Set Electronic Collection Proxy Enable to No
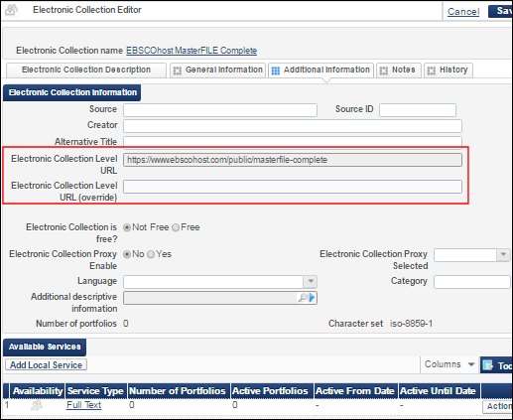This screenshot has height=420, width=513. tap(127, 254)
